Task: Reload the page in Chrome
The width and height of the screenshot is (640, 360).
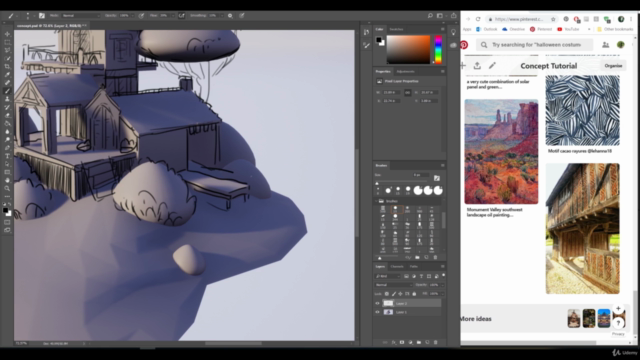Action: coord(478,19)
